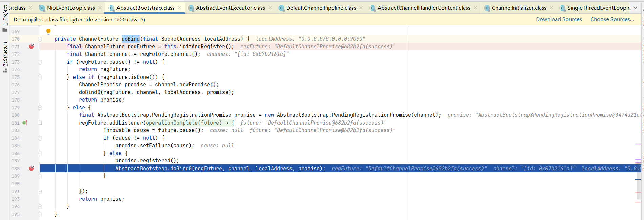
Task: Click the SingleThreadEventLoop class file icon
Action: pos(562,8)
